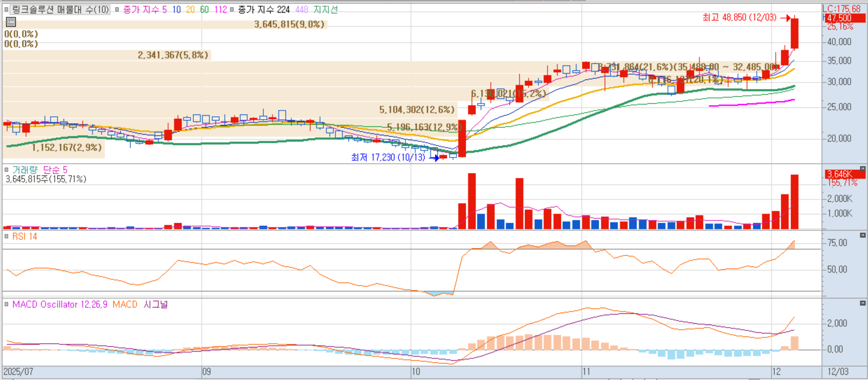Select the yellow 20 moving average label
The width and height of the screenshot is (868, 380).
click(190, 9)
